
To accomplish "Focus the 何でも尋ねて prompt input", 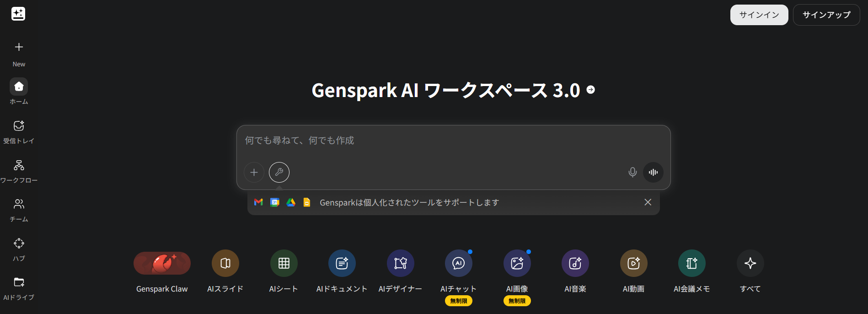I will (x=453, y=141).
